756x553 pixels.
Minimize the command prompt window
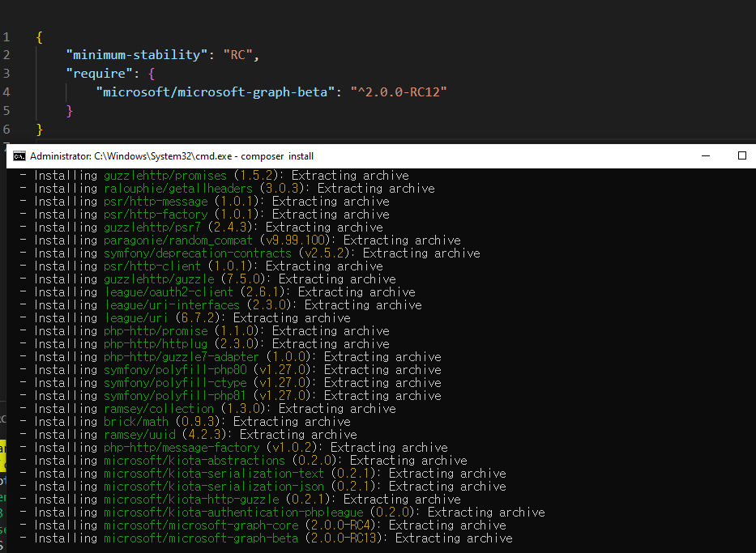click(x=705, y=155)
